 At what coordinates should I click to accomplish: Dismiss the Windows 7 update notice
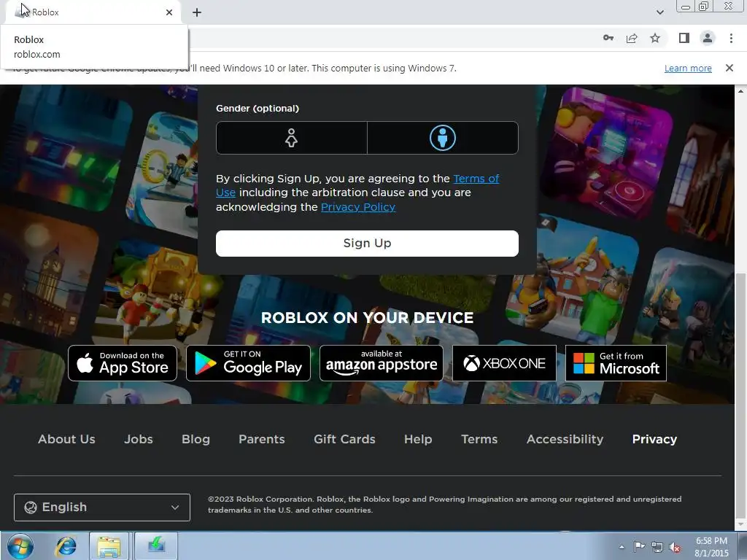pyautogui.click(x=729, y=68)
